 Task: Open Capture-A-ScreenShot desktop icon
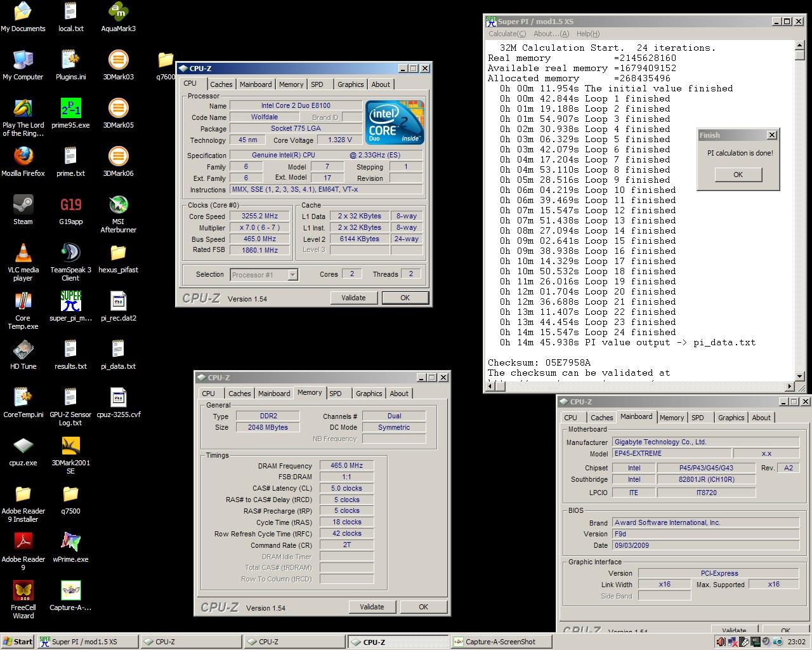70,596
